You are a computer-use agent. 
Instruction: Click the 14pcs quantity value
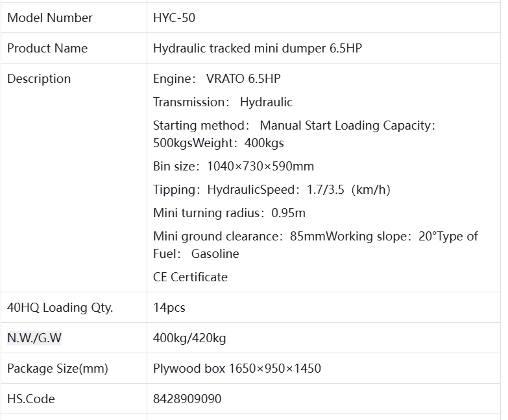pyautogui.click(x=169, y=308)
